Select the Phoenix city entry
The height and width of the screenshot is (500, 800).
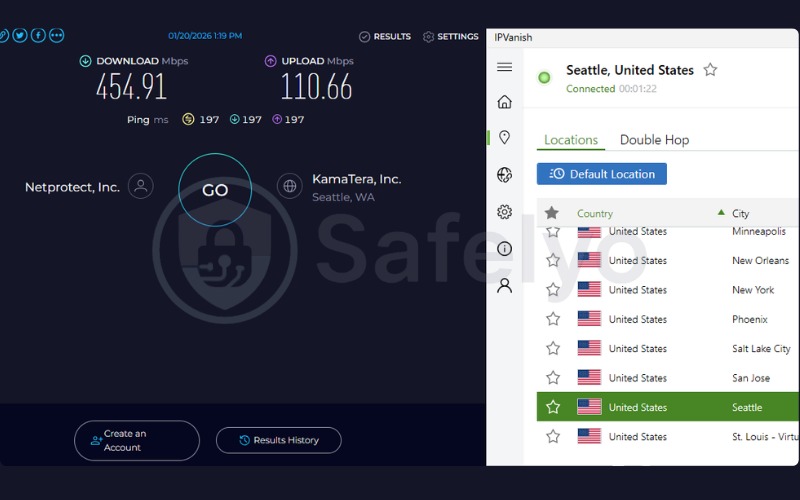pyautogui.click(x=749, y=319)
